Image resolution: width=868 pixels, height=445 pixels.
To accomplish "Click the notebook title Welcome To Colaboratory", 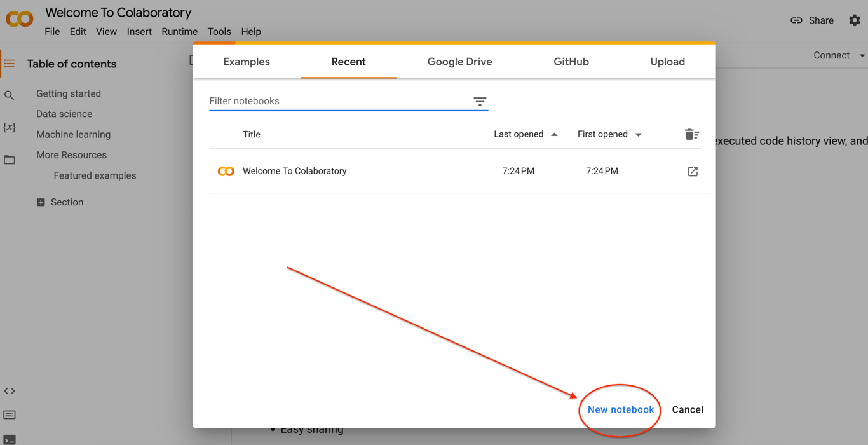I will pyautogui.click(x=294, y=171).
